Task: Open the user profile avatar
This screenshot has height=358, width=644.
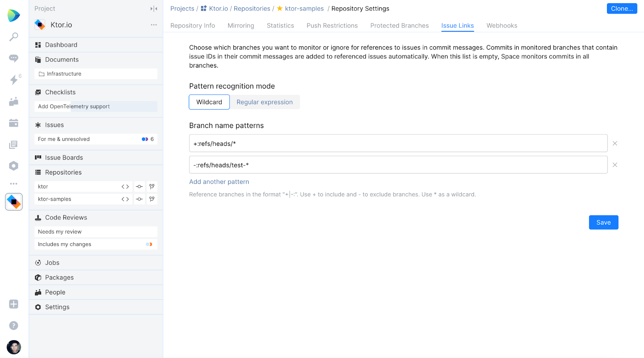Action: point(14,347)
